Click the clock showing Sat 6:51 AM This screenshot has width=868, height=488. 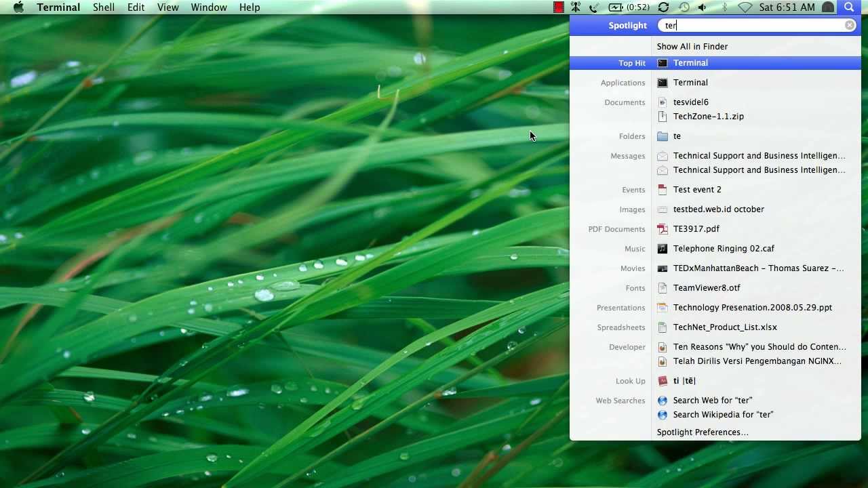(787, 7)
